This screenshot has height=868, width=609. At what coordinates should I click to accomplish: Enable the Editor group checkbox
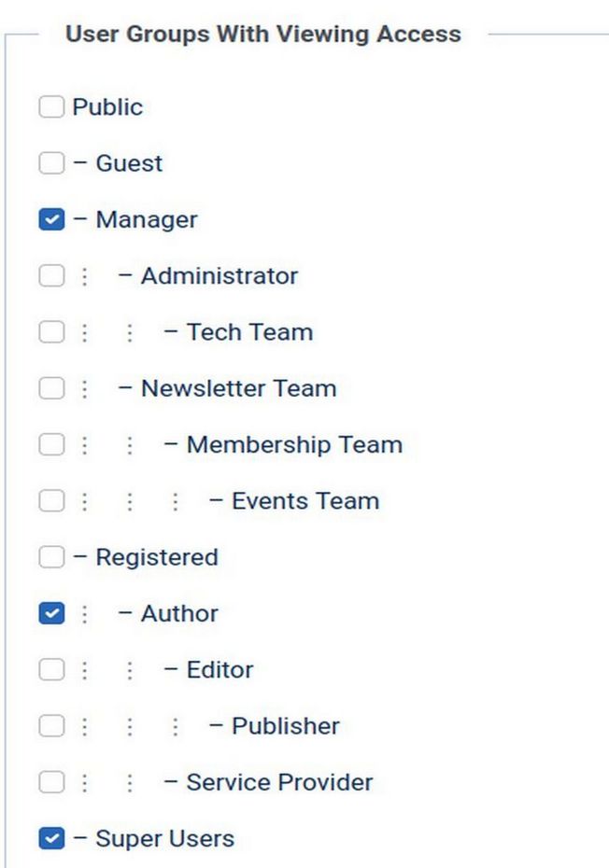51,670
